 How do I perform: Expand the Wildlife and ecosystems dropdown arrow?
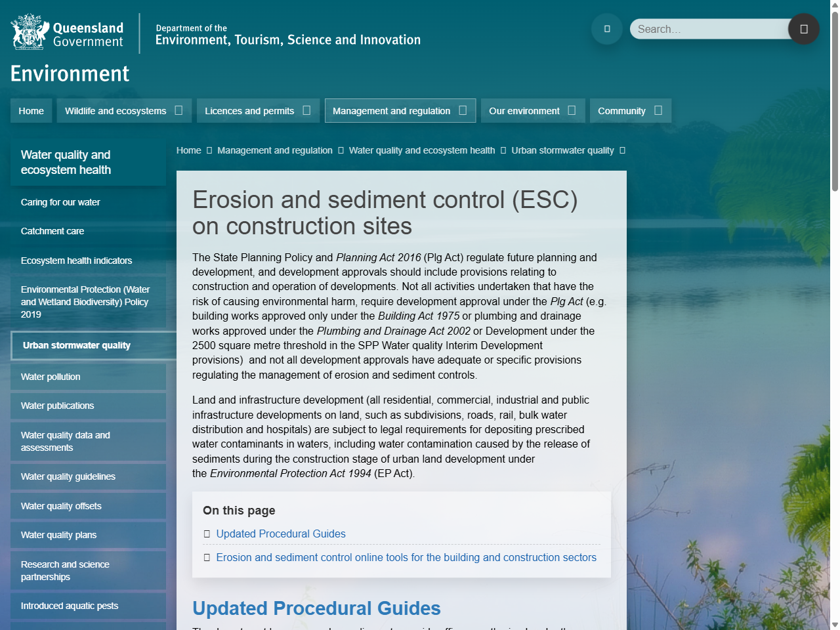pos(178,110)
